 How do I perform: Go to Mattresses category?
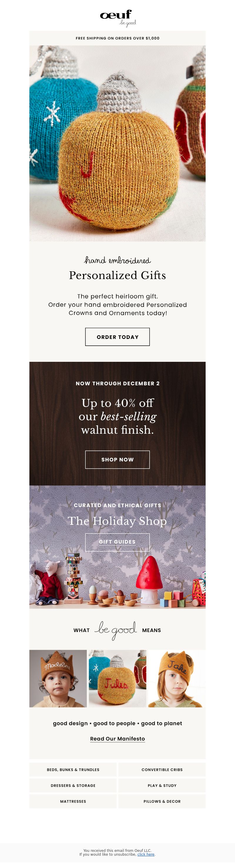[73, 801]
